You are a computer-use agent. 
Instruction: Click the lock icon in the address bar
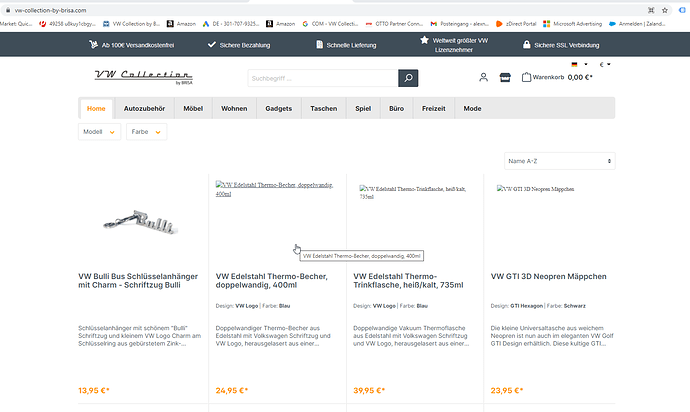(8, 10)
